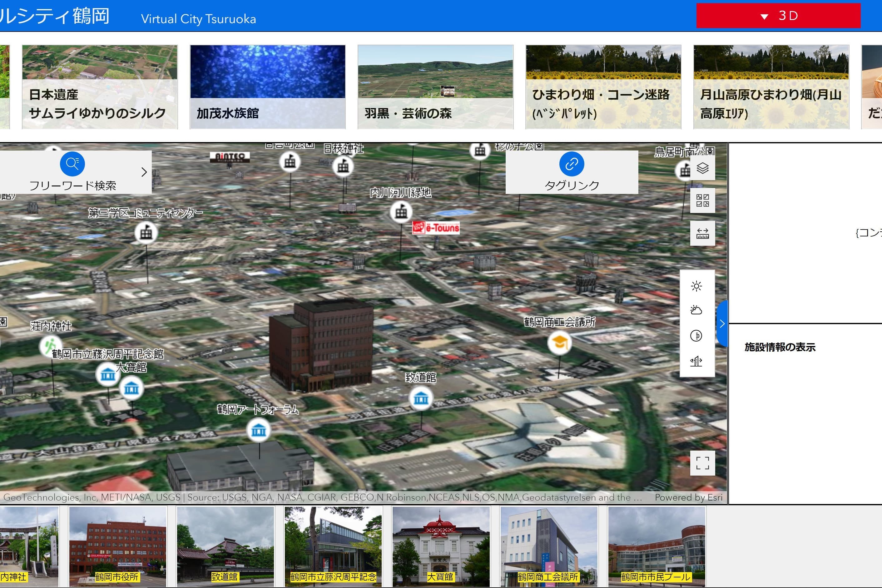Click the 第三学区コミュニティセンター map marker
Image resolution: width=882 pixels, height=588 pixels.
[x=146, y=233]
